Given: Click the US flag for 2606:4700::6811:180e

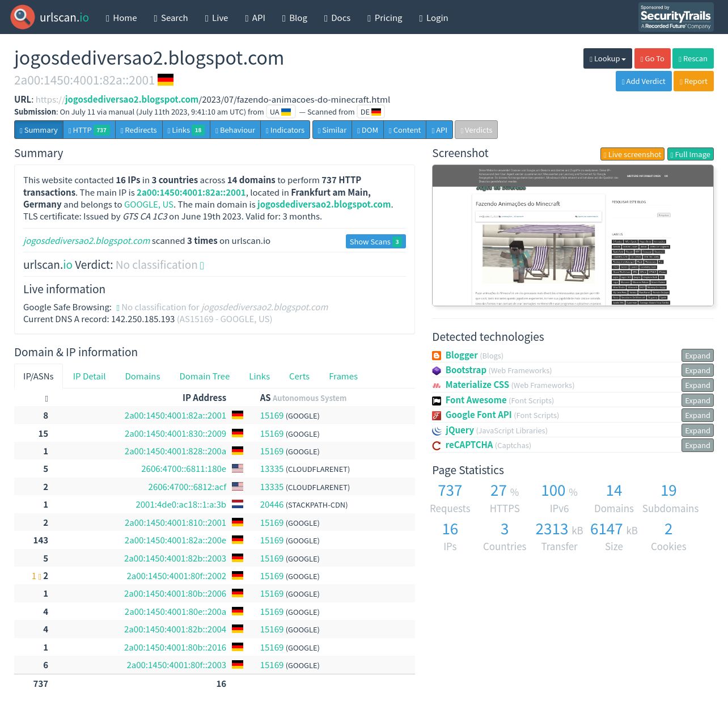Looking at the screenshot, I should (238, 469).
